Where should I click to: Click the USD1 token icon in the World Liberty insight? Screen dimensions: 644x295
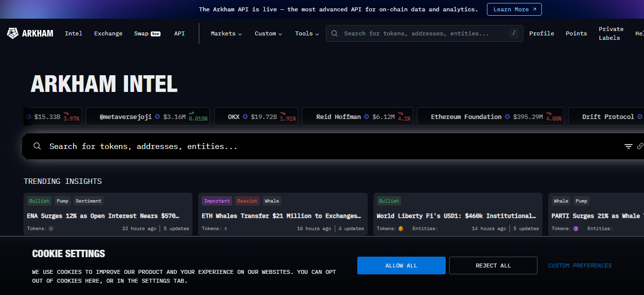401,229
